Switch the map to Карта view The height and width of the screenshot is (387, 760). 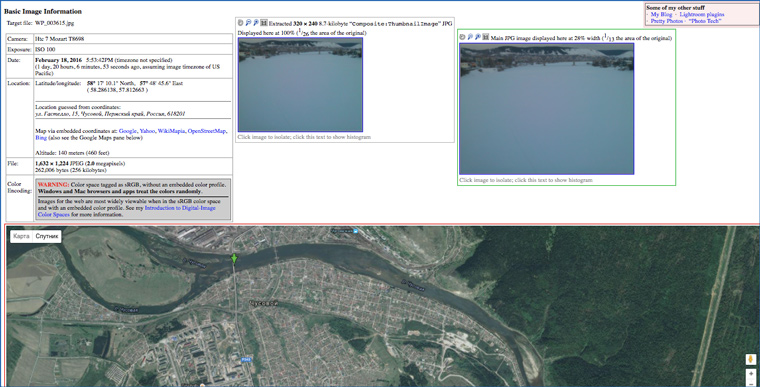pyautogui.click(x=21, y=236)
